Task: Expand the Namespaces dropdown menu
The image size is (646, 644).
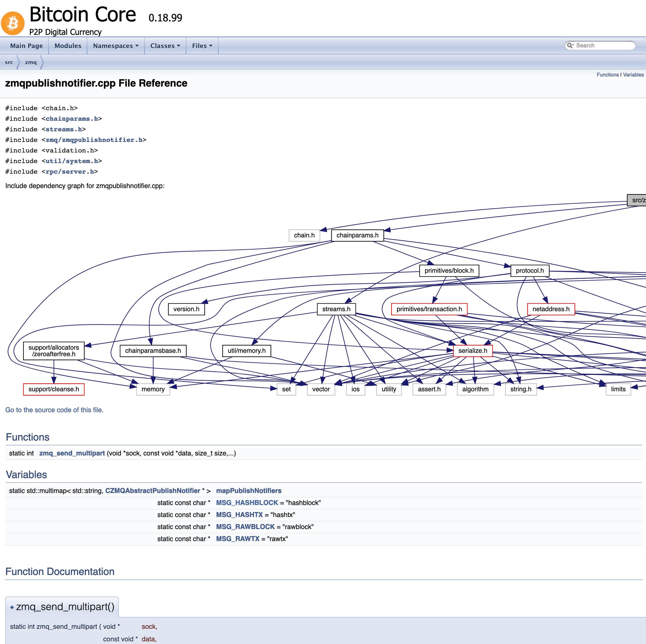Action: click(115, 46)
